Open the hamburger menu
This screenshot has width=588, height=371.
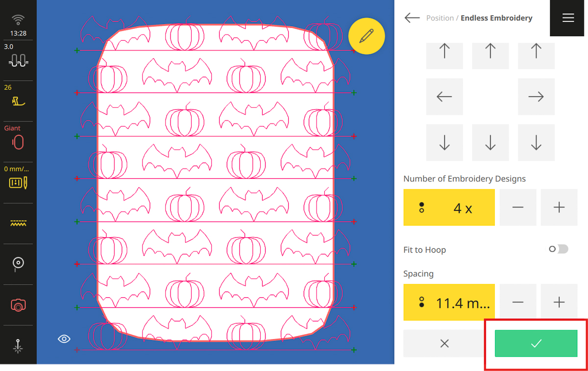pyautogui.click(x=567, y=18)
